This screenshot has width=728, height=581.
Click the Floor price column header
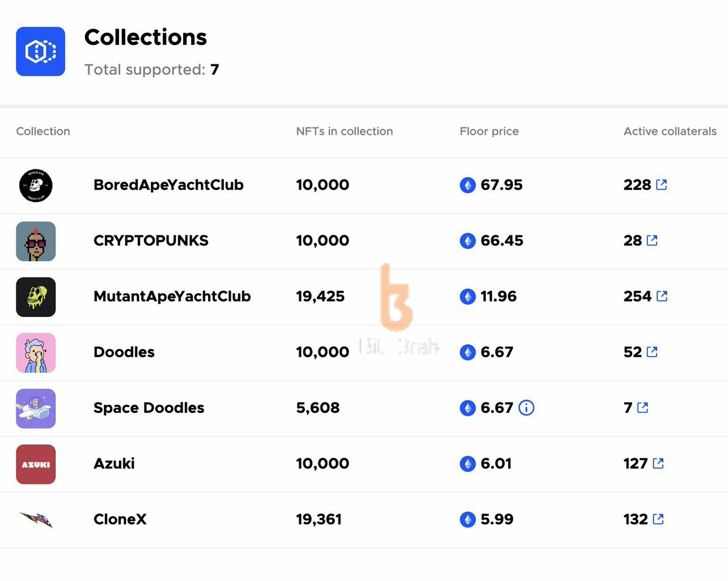tap(489, 132)
